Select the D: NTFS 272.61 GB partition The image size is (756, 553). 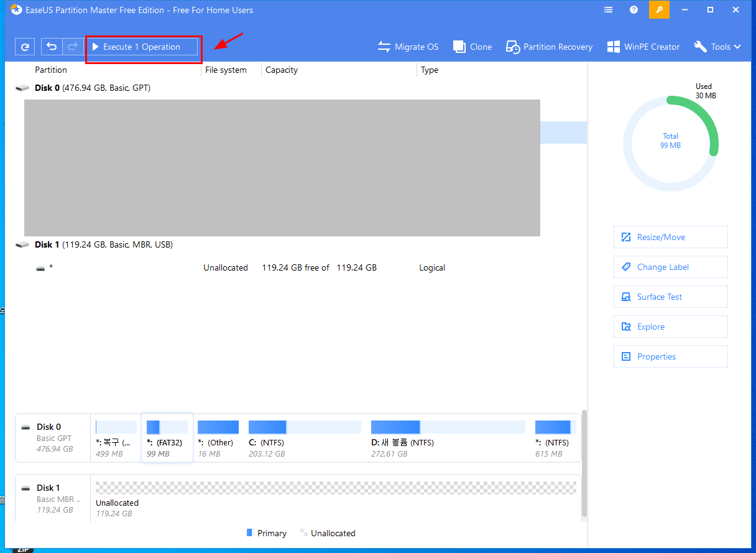(x=448, y=439)
